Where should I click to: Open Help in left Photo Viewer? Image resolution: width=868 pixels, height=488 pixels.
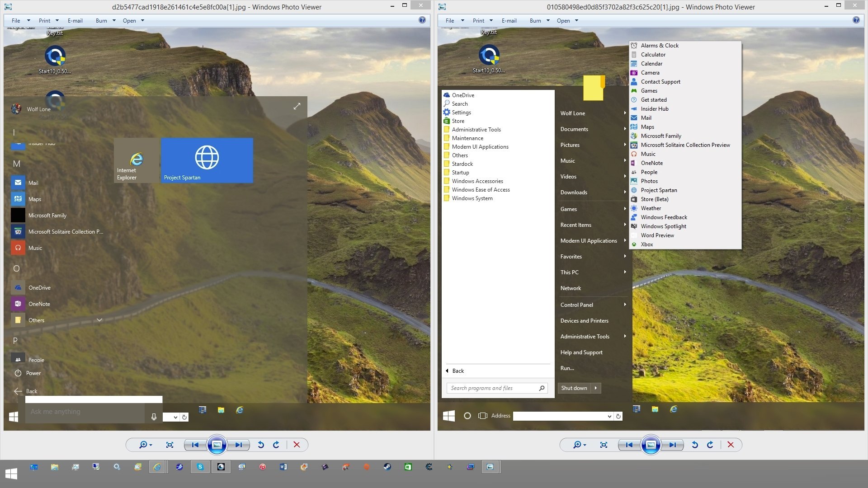pyautogui.click(x=422, y=20)
